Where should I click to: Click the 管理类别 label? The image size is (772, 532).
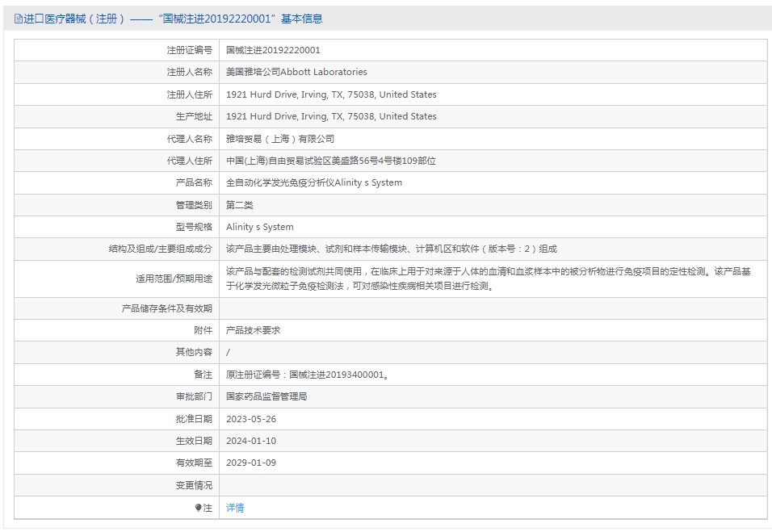(x=194, y=205)
